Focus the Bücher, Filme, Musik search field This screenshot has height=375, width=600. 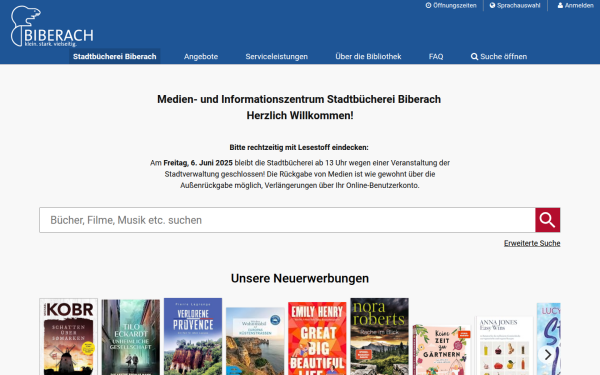287,220
